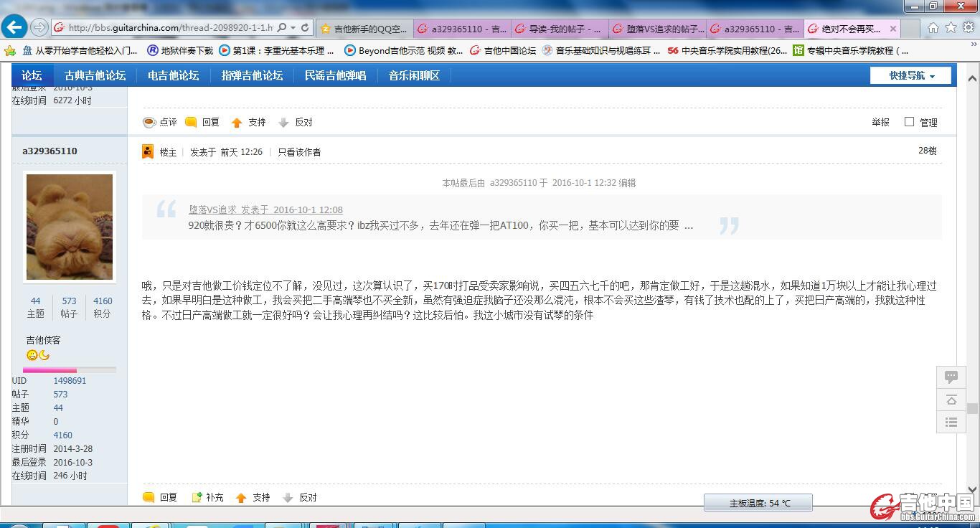
Task: Open bookmark 专辑中央音乐学院教程
Action: pyautogui.click(x=851, y=50)
